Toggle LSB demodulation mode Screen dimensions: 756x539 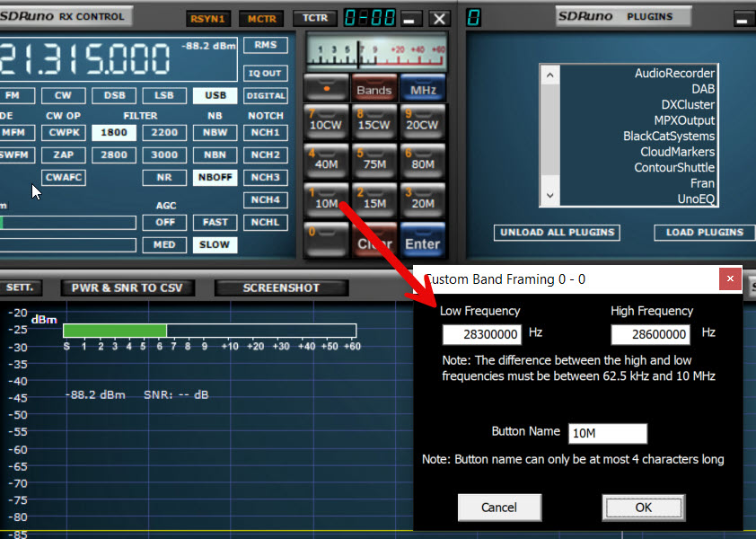pos(164,95)
